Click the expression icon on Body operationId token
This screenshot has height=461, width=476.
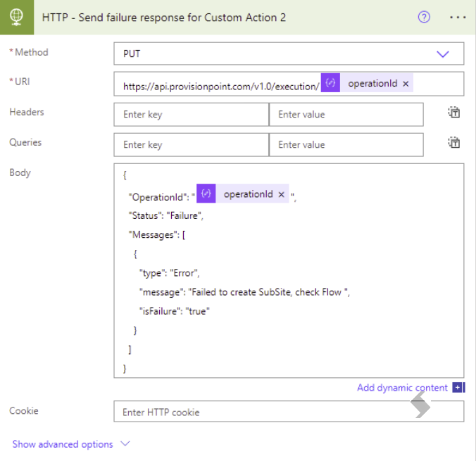click(x=206, y=194)
